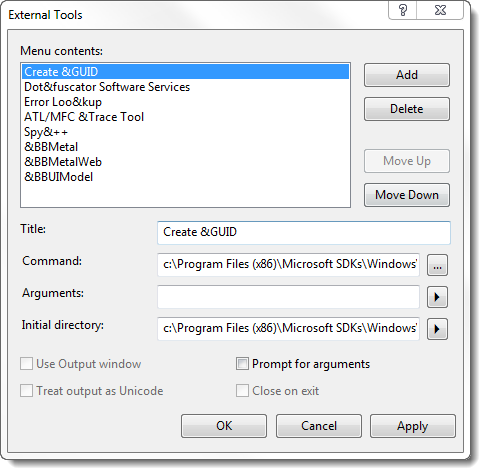This screenshot has width=486, height=475.
Task: Click into the Title text field
Action: pos(304,232)
